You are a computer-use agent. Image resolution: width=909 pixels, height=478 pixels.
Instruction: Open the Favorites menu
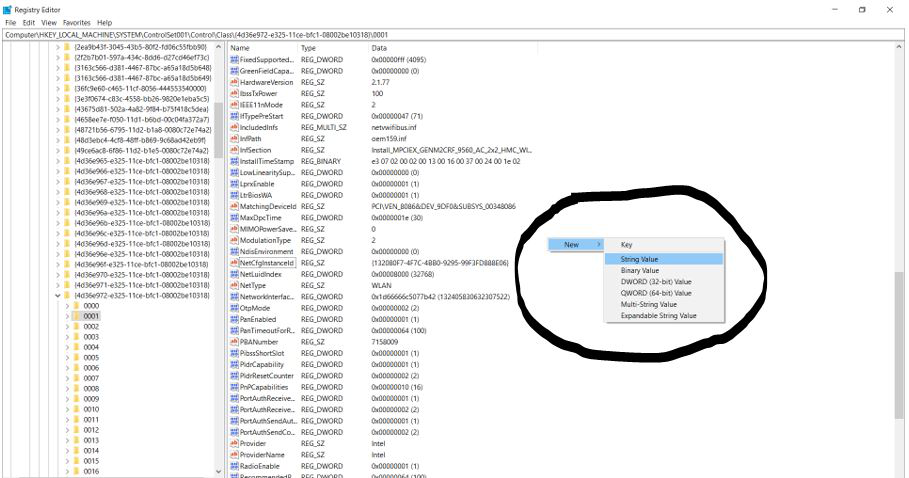[x=76, y=22]
